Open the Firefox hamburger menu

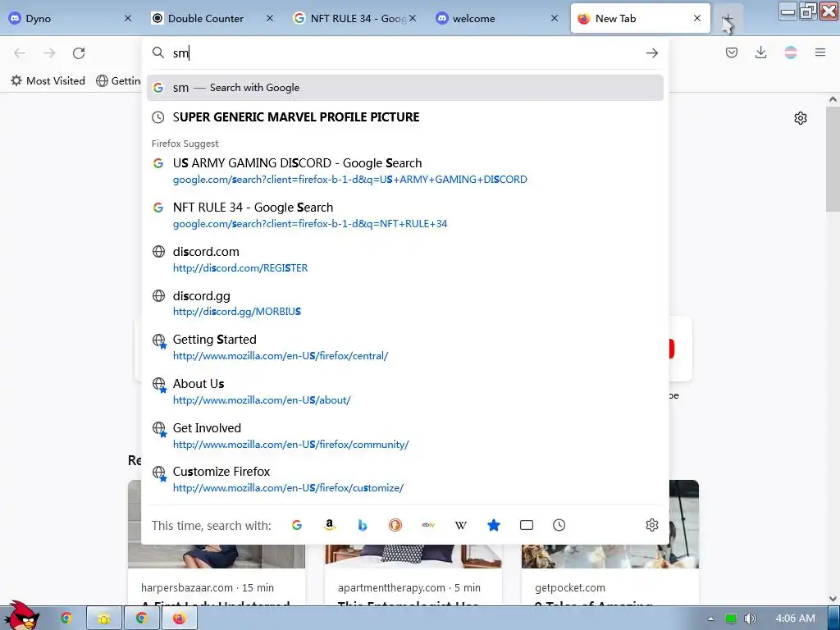[x=820, y=52]
